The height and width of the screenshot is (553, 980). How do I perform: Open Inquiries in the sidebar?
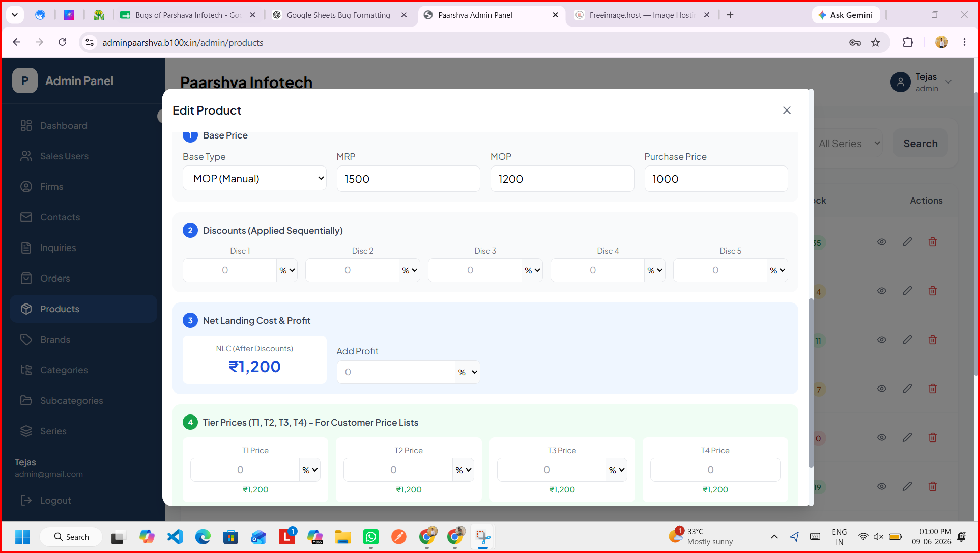(x=83, y=248)
